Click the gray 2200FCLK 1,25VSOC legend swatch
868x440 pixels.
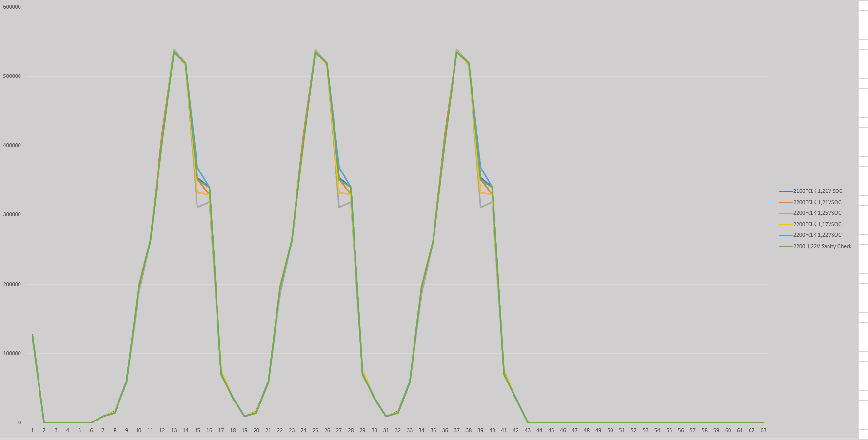tap(786, 213)
